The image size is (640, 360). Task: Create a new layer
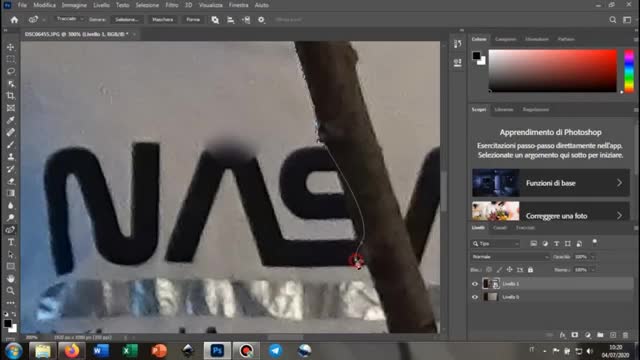(x=613, y=335)
